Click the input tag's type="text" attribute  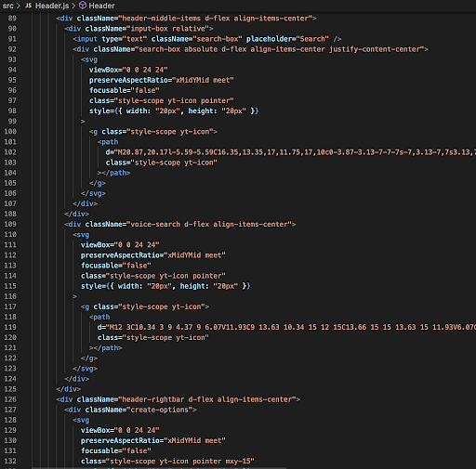click(x=125, y=39)
